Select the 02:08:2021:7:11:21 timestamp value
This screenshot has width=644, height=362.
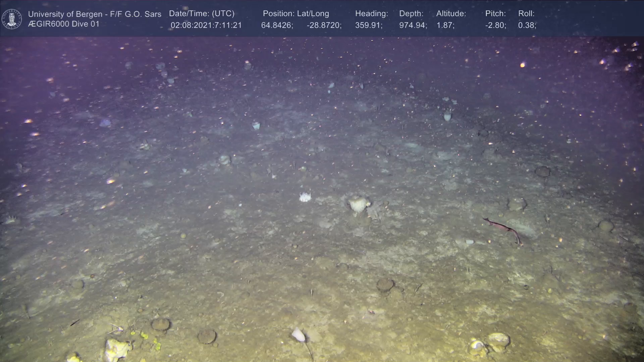(x=206, y=25)
